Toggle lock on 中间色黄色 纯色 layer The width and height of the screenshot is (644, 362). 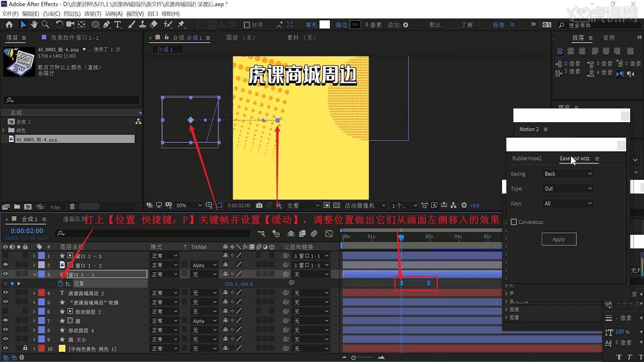[x=25, y=348]
